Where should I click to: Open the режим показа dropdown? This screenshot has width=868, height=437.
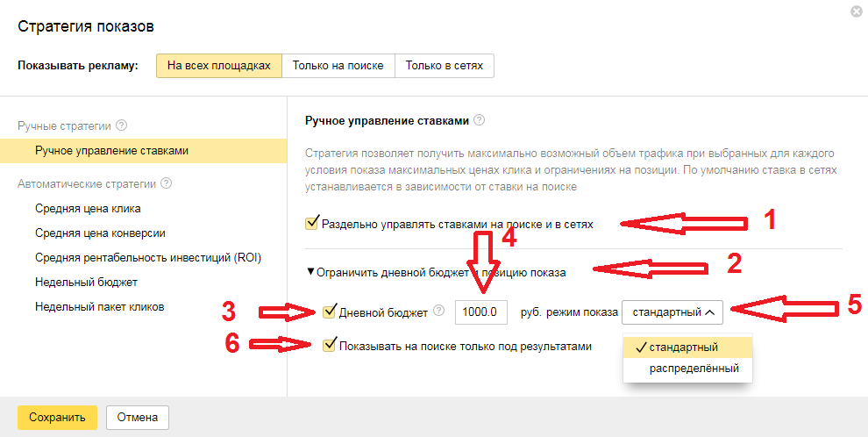pyautogui.click(x=672, y=312)
